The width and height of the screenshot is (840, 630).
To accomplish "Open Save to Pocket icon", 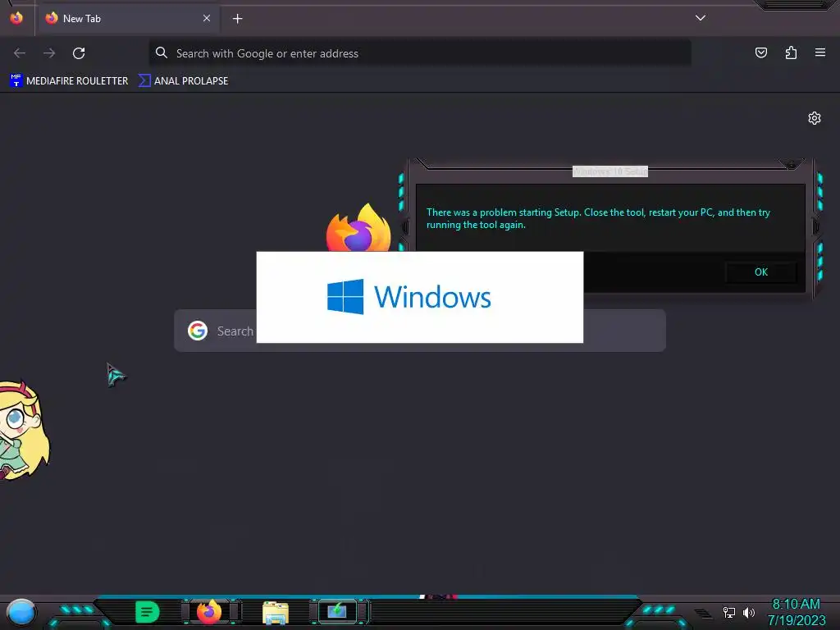I will click(760, 52).
